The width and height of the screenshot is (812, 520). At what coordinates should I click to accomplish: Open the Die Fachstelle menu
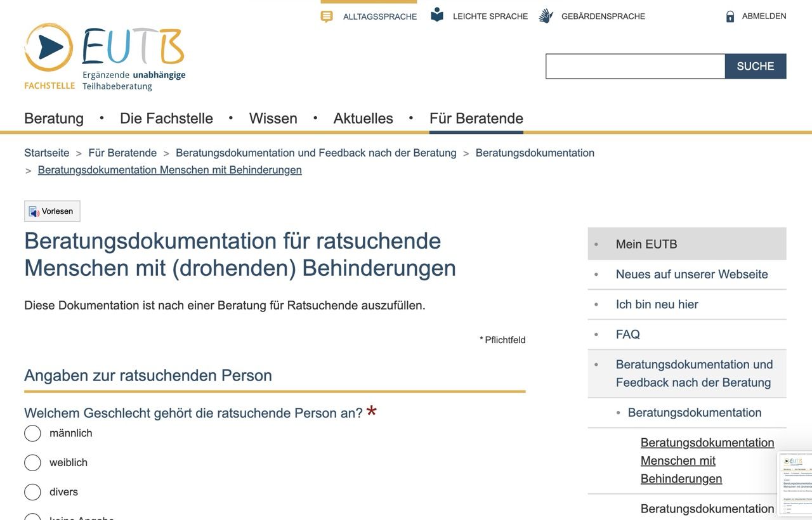pyautogui.click(x=166, y=119)
